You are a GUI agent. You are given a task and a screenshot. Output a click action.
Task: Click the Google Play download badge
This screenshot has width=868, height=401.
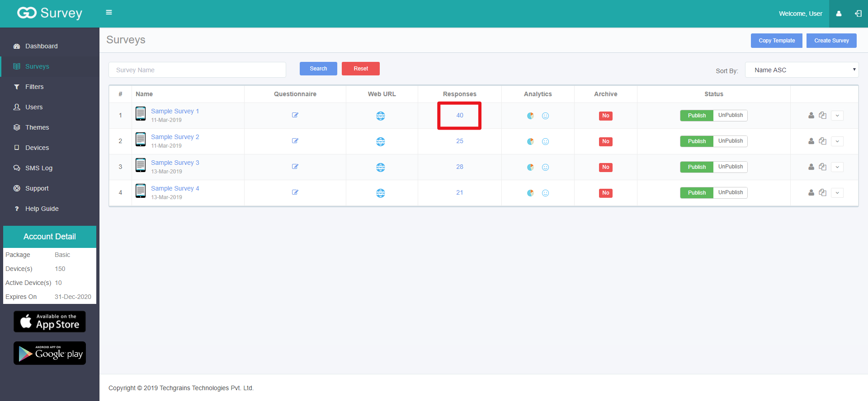[50, 353]
